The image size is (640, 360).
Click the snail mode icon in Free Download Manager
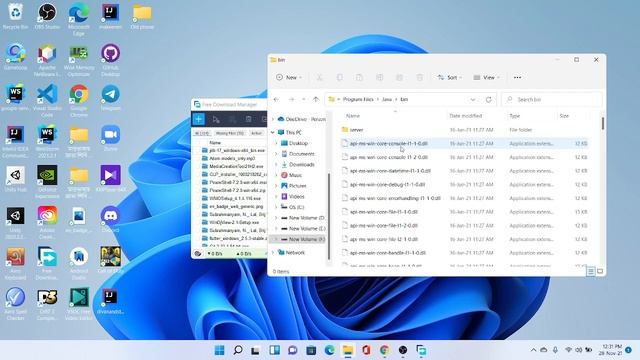198,253
